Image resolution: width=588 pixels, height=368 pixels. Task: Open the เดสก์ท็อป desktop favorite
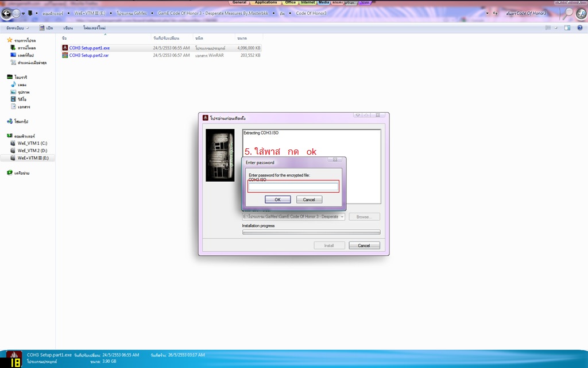(x=22, y=55)
